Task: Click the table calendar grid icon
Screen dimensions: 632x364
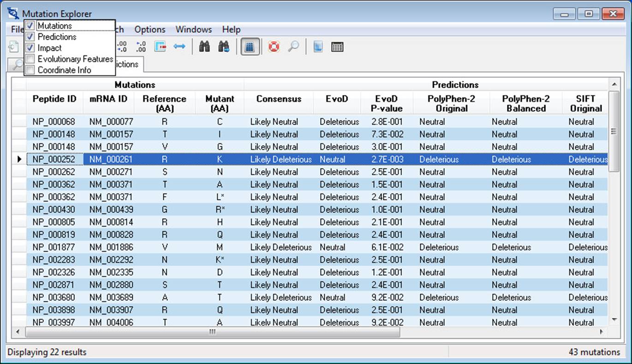Action: 337,47
